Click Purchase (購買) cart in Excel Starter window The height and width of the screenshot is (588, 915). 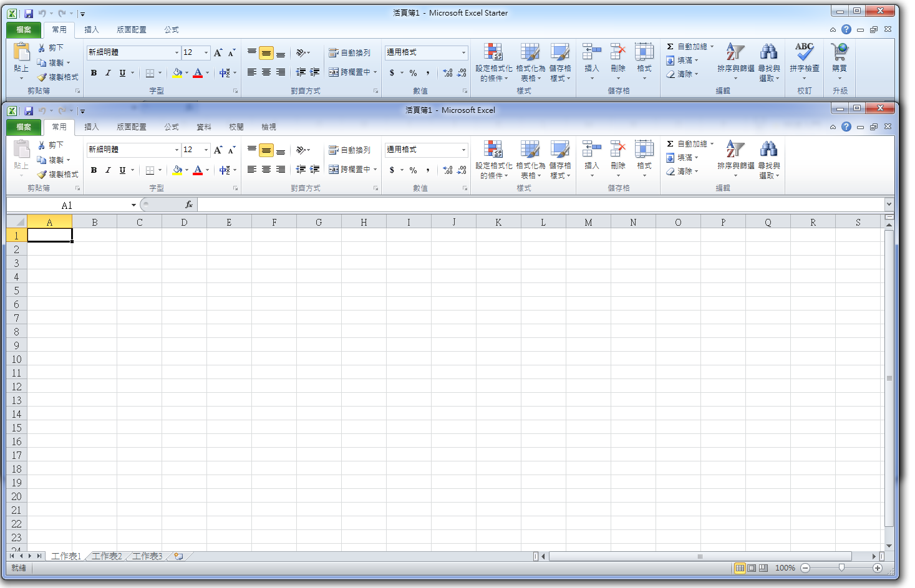coord(840,61)
